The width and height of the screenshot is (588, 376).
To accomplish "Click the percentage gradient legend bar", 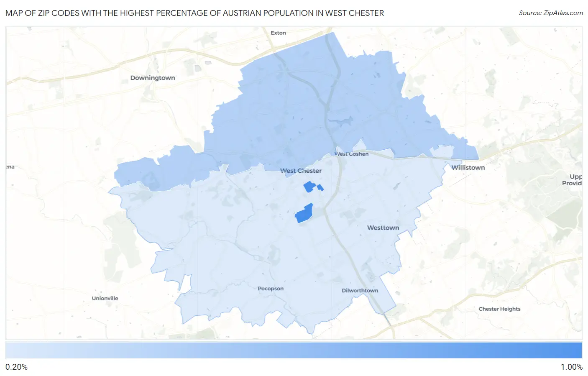I will pyautogui.click(x=294, y=350).
